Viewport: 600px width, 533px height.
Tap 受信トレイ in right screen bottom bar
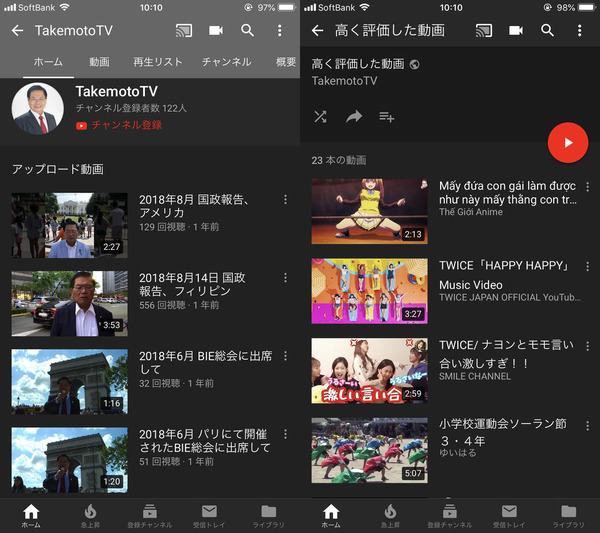coord(509,516)
